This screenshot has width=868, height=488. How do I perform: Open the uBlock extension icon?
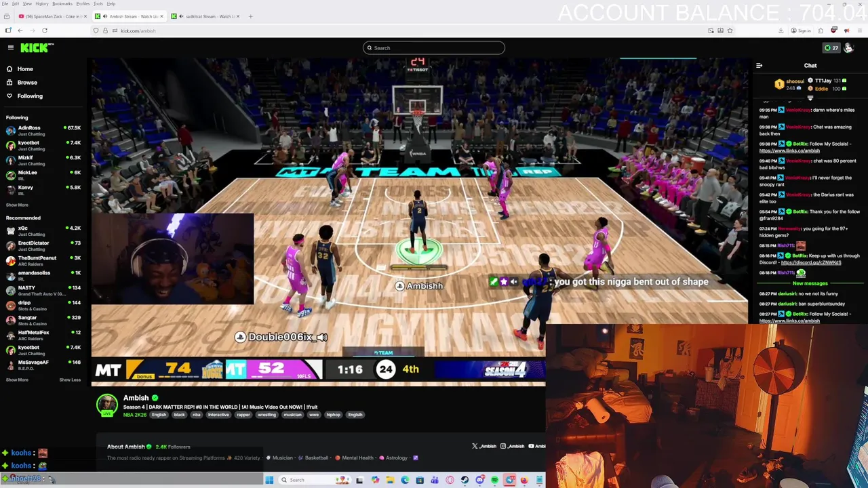click(833, 30)
